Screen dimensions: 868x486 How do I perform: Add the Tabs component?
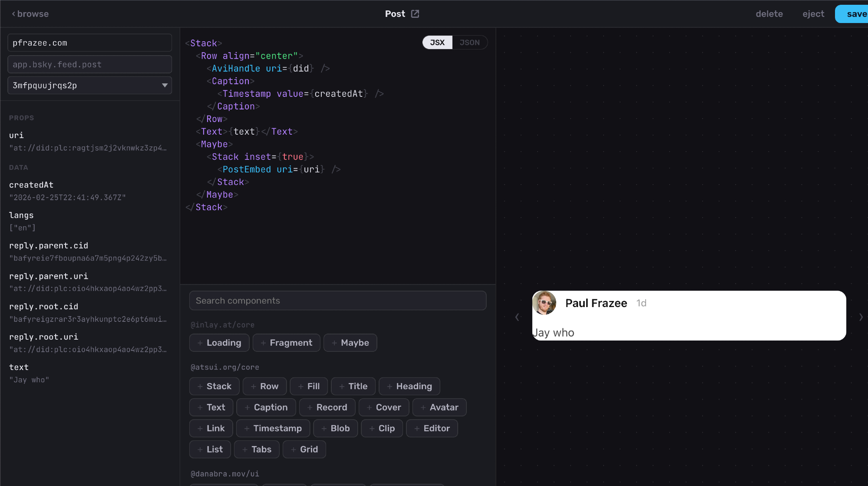257,450
